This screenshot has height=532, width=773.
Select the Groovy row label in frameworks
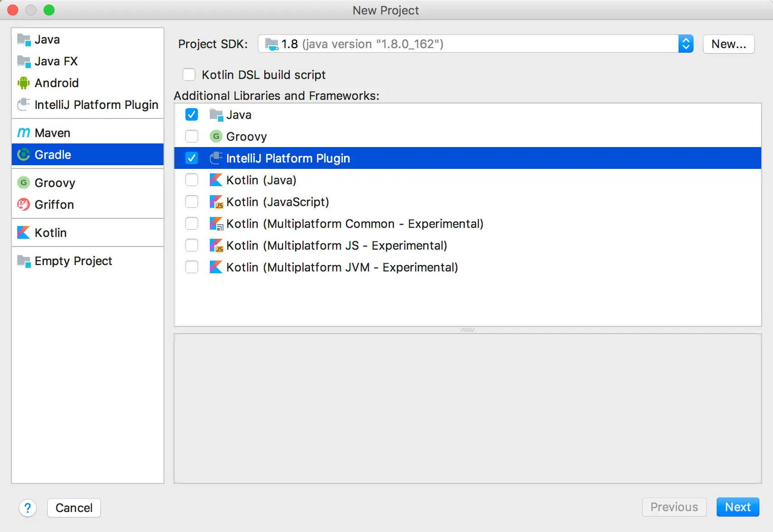pyautogui.click(x=247, y=137)
